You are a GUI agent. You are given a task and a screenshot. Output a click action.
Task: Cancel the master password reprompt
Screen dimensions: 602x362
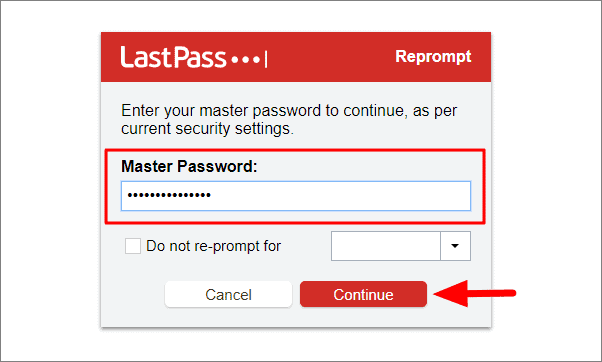(x=228, y=294)
